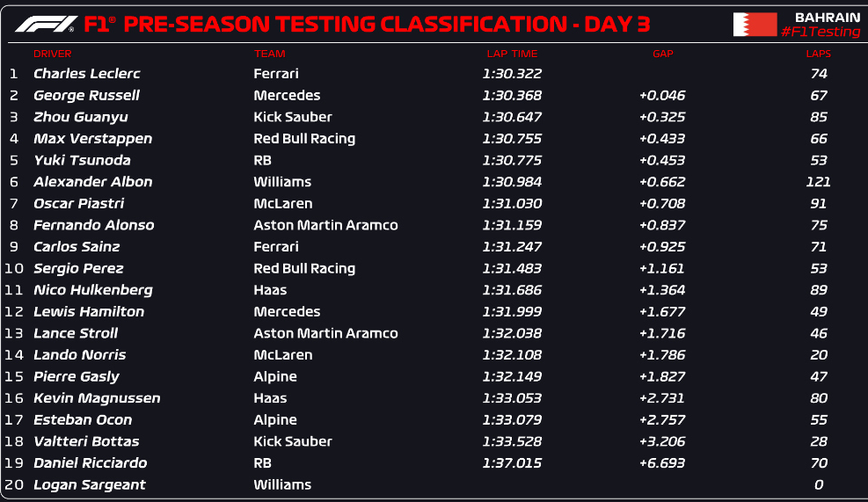Select the #F1Testing hashtag
868x502 pixels.
point(821,33)
